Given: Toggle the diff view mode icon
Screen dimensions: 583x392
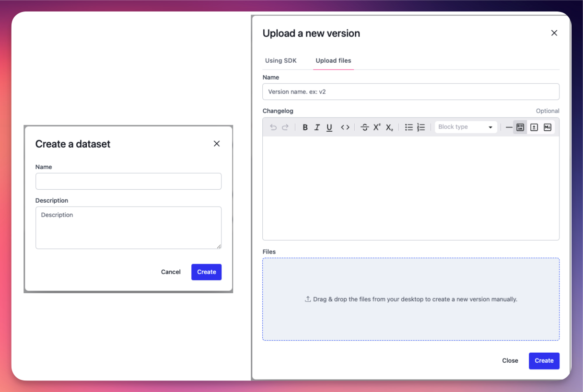Looking at the screenshot, I should [x=534, y=127].
